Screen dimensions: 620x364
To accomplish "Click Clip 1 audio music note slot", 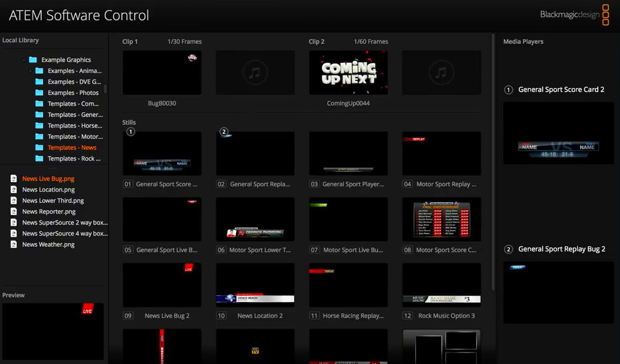I will (255, 73).
